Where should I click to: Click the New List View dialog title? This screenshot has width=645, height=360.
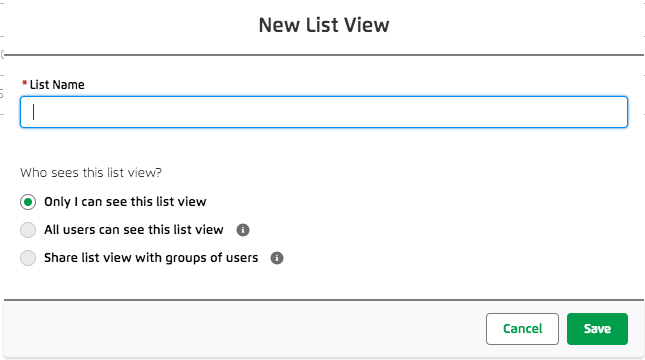324,25
